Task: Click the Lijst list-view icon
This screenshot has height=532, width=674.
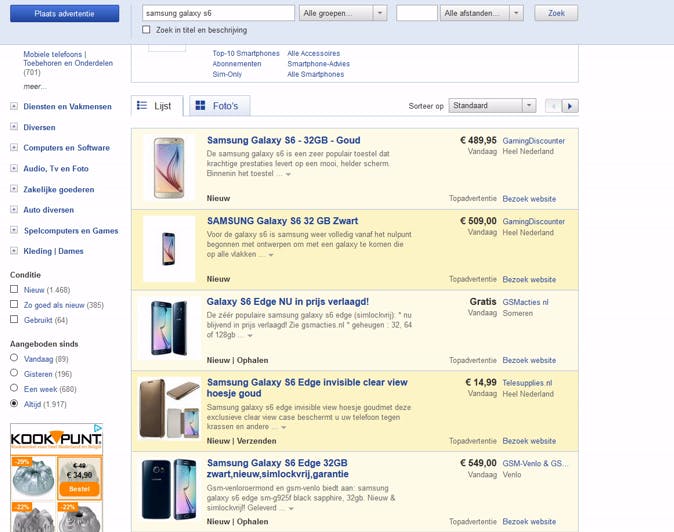Action: [142, 105]
